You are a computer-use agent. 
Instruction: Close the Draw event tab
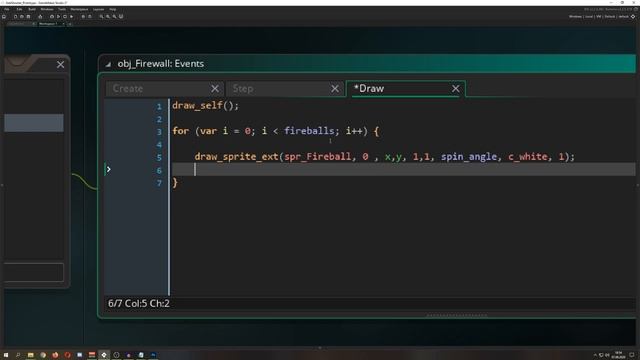(455, 89)
